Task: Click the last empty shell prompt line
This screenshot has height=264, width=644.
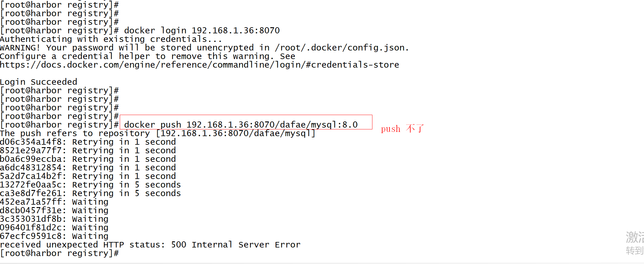Action: [x=59, y=253]
